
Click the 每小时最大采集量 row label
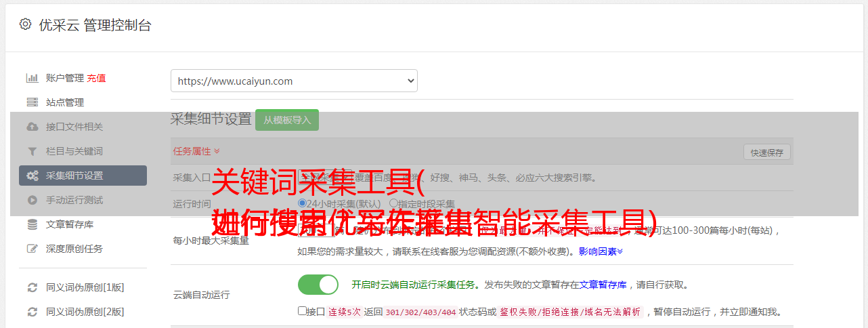click(x=211, y=241)
